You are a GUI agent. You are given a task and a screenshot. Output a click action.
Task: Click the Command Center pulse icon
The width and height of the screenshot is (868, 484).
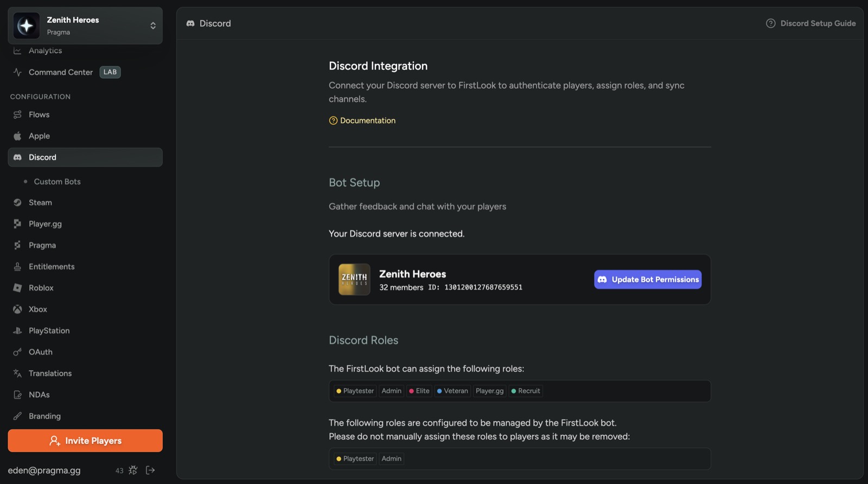tap(17, 72)
